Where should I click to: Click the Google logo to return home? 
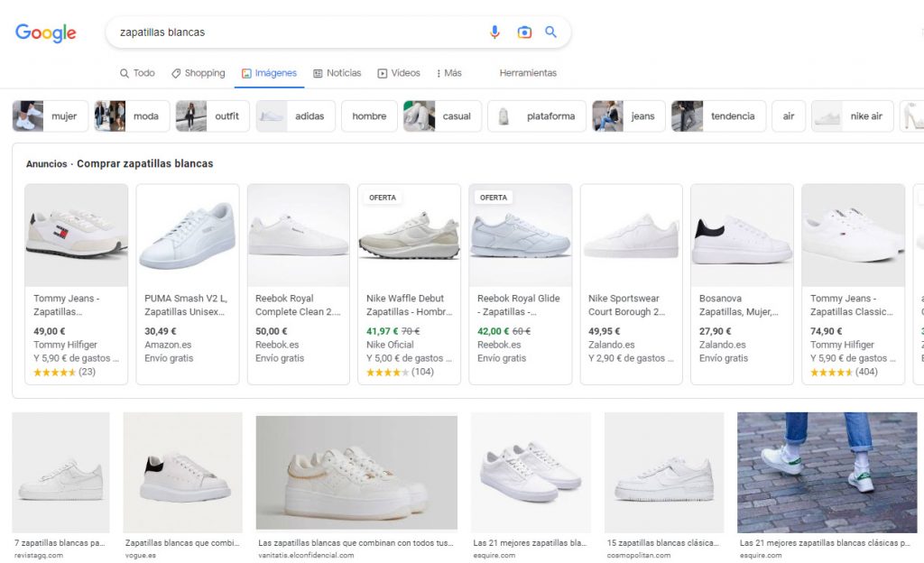click(x=45, y=32)
